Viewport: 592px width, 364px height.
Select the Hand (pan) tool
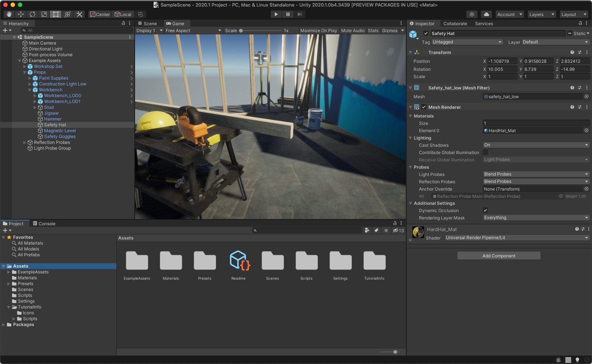pyautogui.click(x=9, y=14)
